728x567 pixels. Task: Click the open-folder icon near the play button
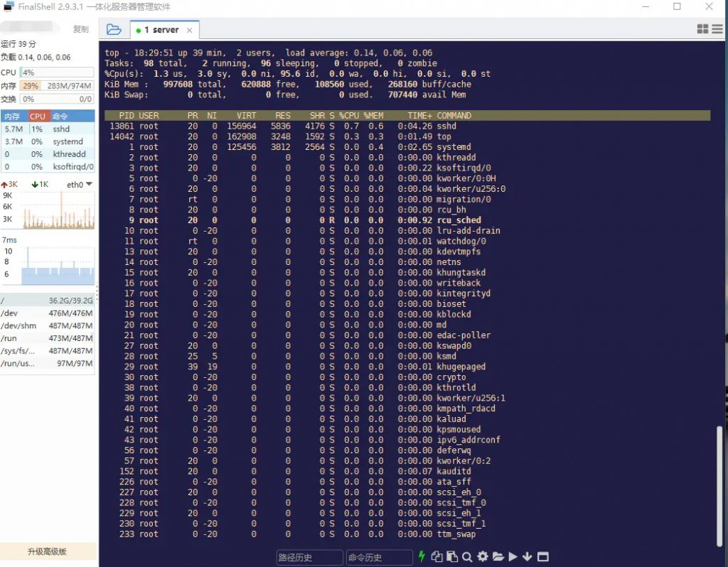pyautogui.click(x=498, y=557)
